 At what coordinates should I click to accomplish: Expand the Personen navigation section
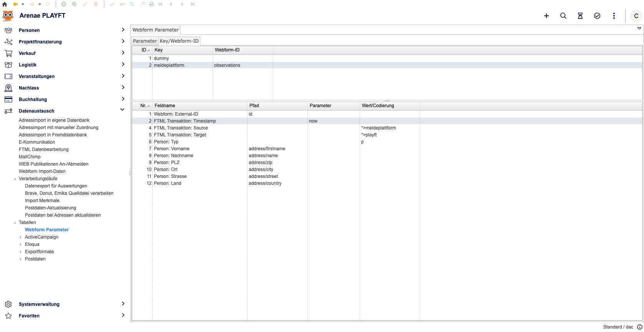[x=123, y=30]
